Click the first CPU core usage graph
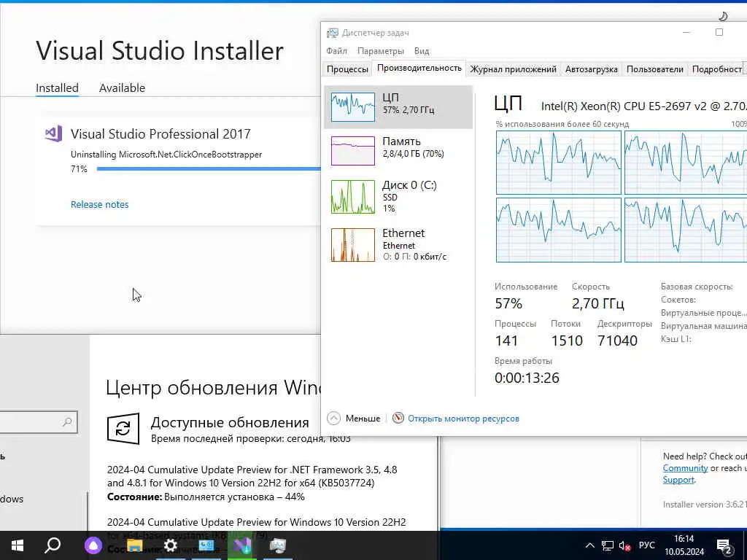The image size is (747, 560). 558,163
